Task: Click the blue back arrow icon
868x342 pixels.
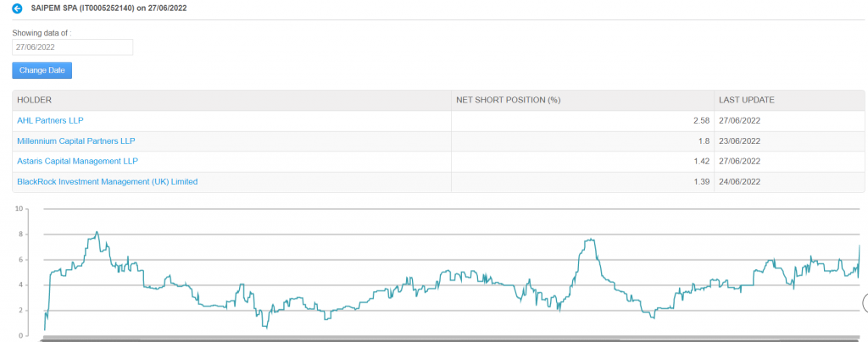Action: (x=17, y=8)
